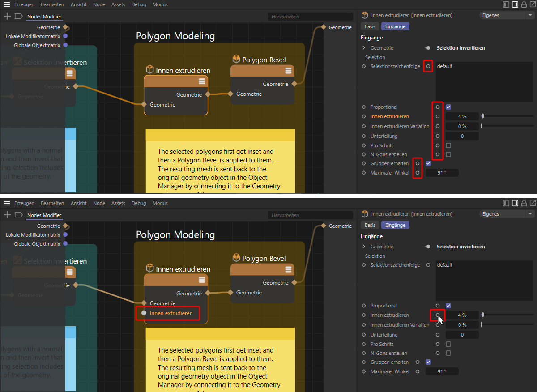This screenshot has width=537, height=392.
Task: Click Selektion invertieren link in upper attribute panel
Action: pyautogui.click(x=460, y=48)
